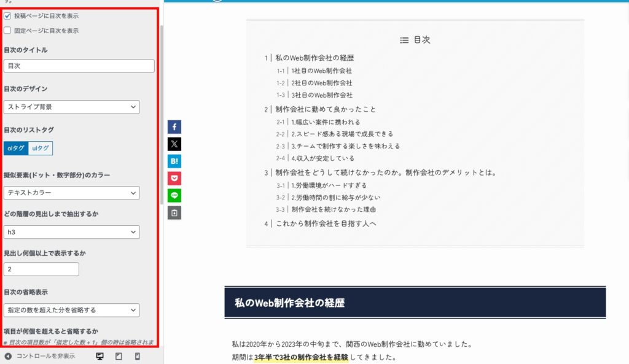629x364 pixels.
Task: Click the 制作会社に勤めて良かったこと table of contents link
Action: (x=326, y=109)
